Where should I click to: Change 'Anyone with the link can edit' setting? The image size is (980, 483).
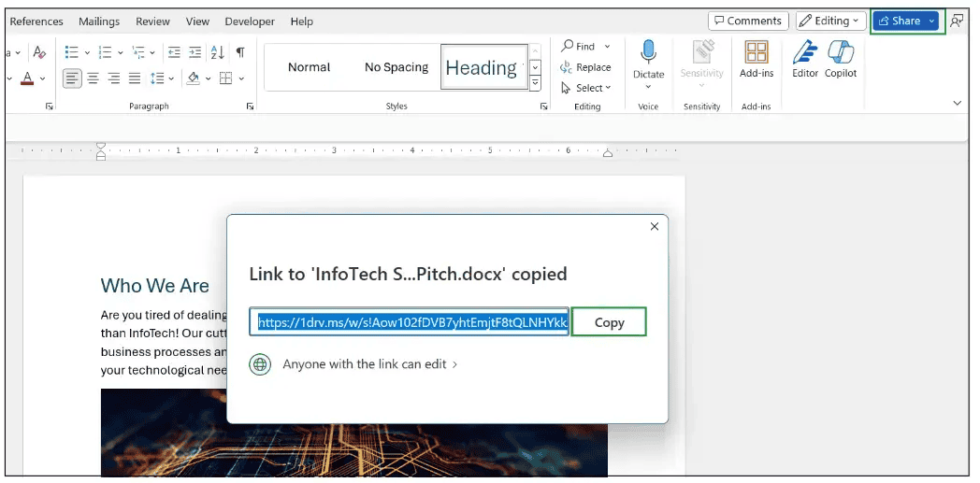[370, 363]
